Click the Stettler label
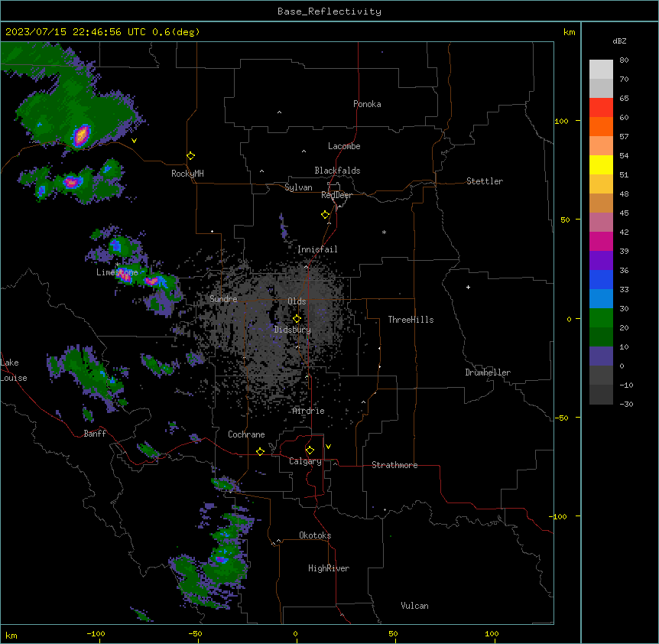The width and height of the screenshot is (659, 644). [485, 181]
